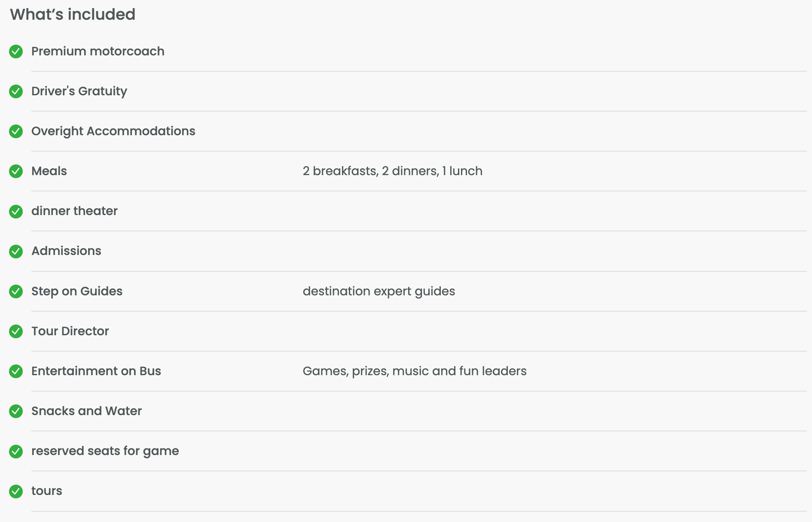
Task: Click the Snacks and Water label
Action: [86, 411]
